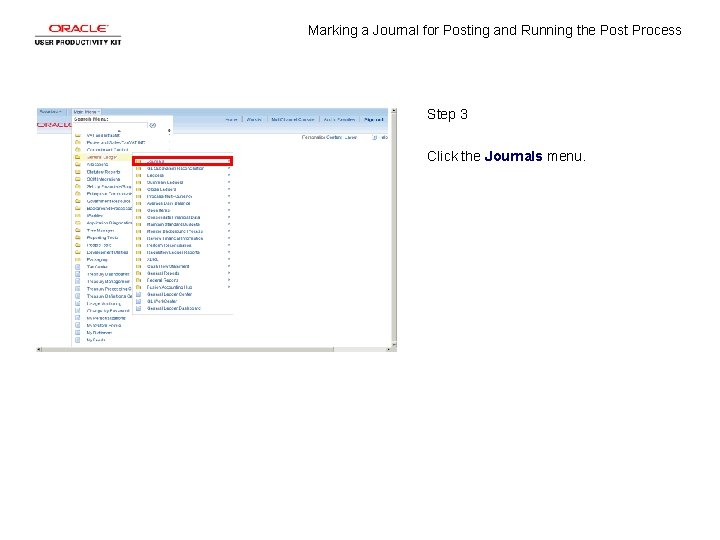Screen dimensions: 720x540
Task: Open the General Ledger Dashboard link
Action: coord(174,308)
